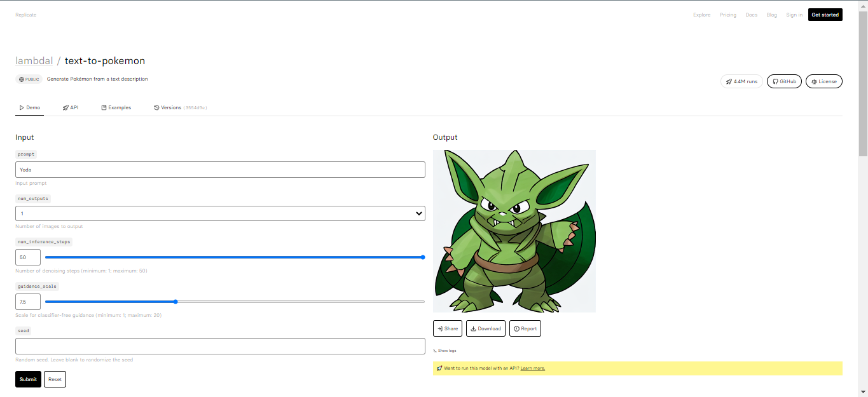Open the License button
The width and height of the screenshot is (868, 397).
[824, 81]
